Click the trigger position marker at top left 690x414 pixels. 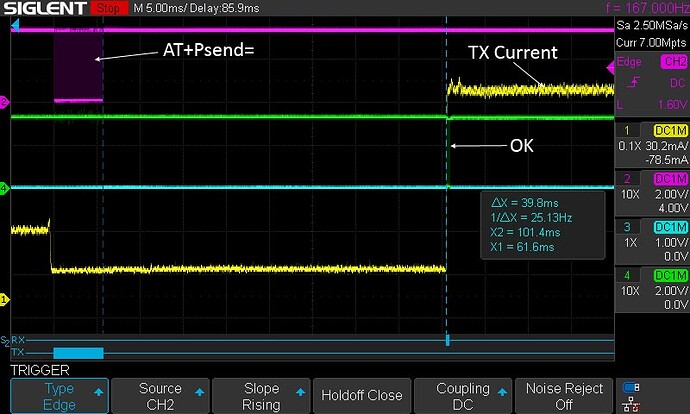pyautogui.click(x=15, y=22)
